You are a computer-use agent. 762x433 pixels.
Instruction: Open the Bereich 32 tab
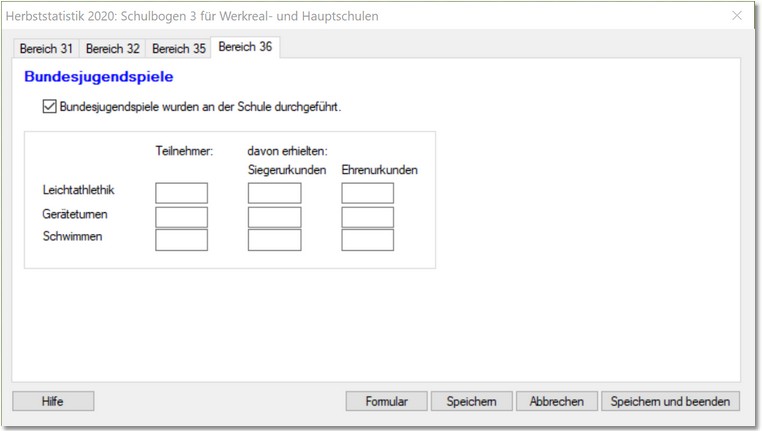[112, 48]
